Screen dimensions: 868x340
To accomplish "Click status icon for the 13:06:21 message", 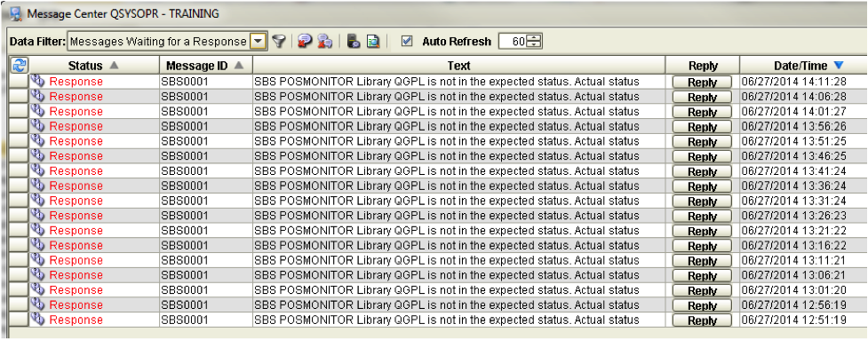I will pos(37,275).
